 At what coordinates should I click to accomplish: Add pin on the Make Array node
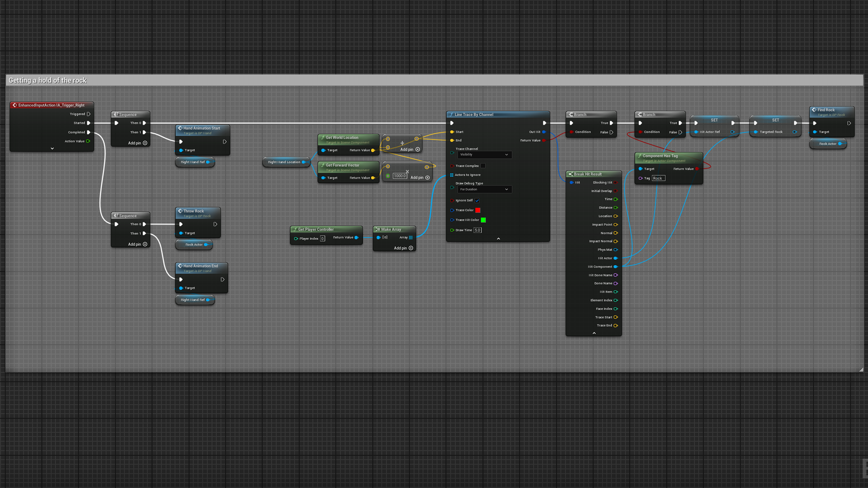[411, 248]
